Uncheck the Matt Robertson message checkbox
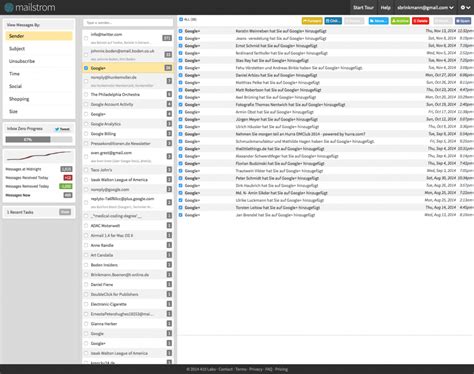Image resolution: width=474 pixels, height=374 pixels. (x=181, y=90)
